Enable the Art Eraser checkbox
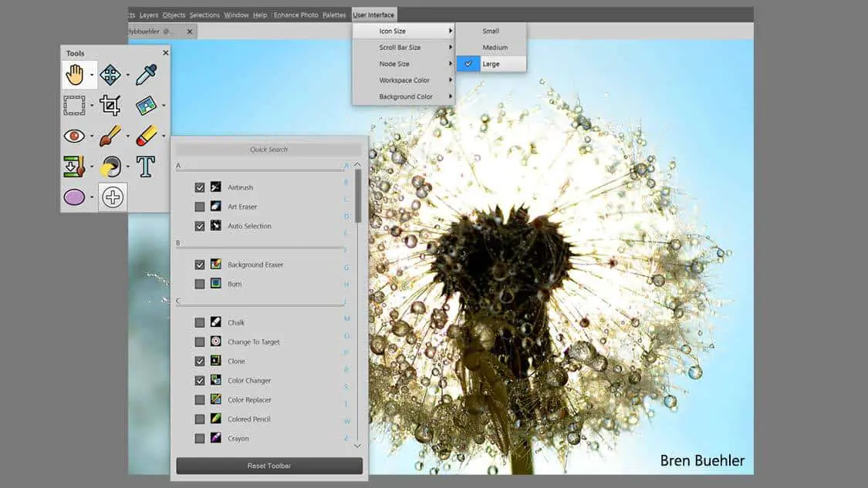Viewport: 868px width, 488px height. (x=200, y=207)
